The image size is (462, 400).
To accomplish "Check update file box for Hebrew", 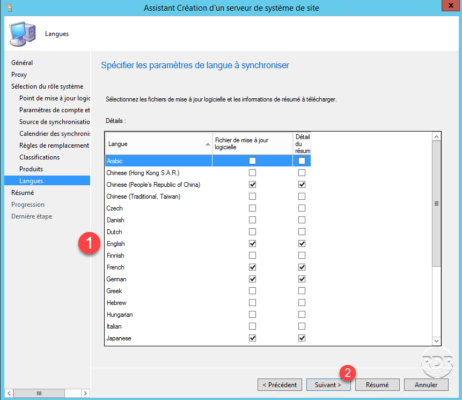I will 252,303.
